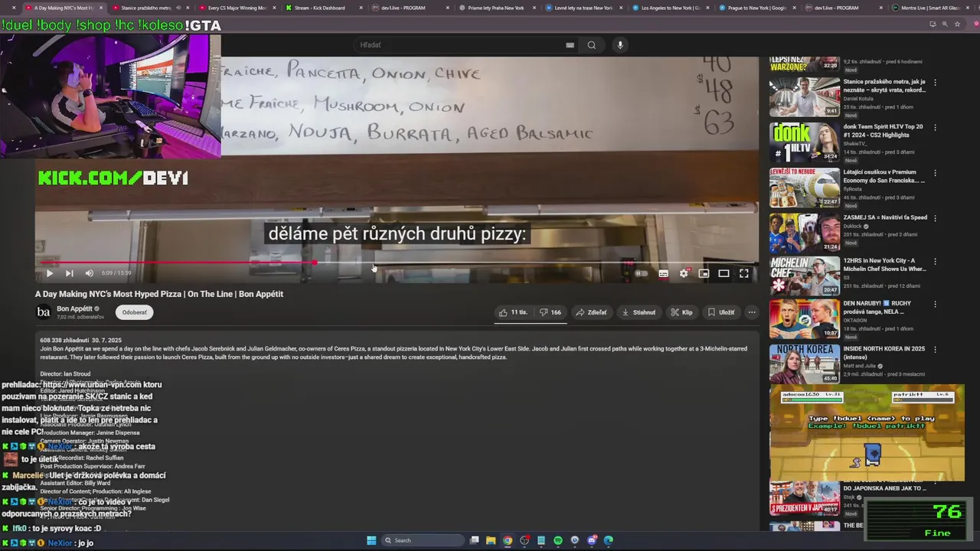Image resolution: width=980 pixels, height=551 pixels.
Task: Open Windows Start menu
Action: pos(371,540)
